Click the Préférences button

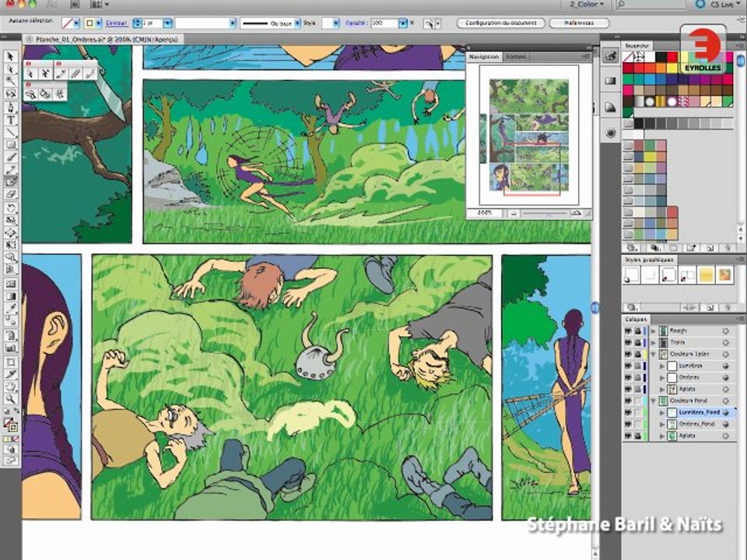(579, 23)
